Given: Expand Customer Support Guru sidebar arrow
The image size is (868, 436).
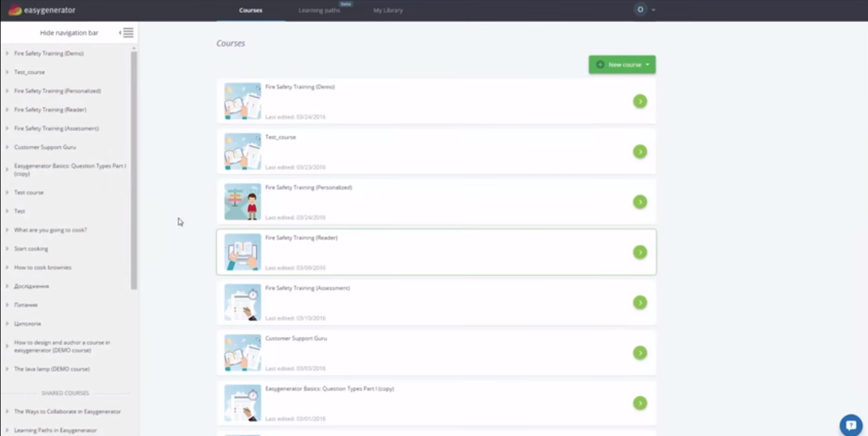Looking at the screenshot, I should point(7,147).
